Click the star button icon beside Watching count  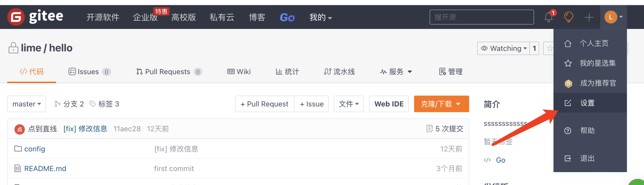(x=550, y=48)
